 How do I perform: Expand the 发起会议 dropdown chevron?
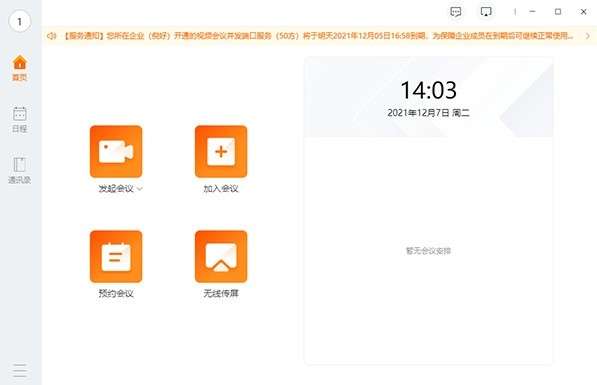click(139, 189)
